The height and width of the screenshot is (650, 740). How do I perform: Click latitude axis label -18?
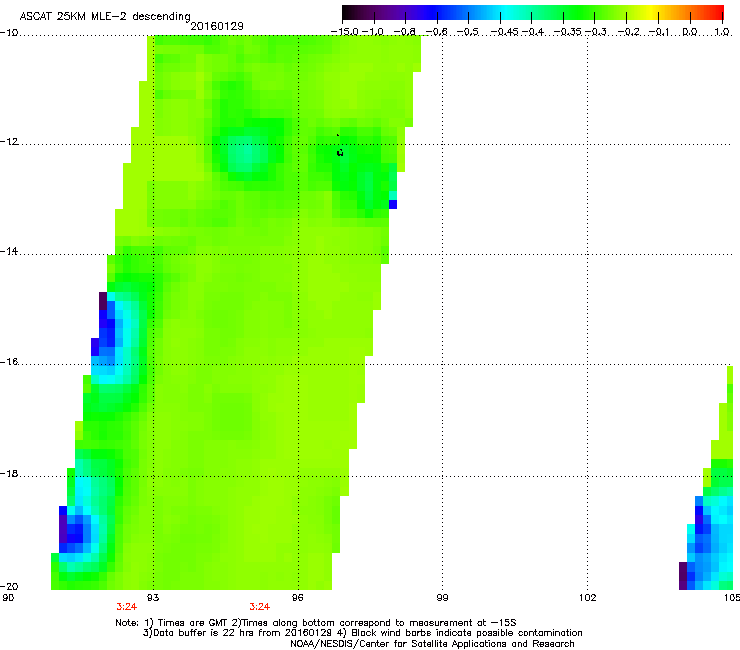pyautogui.click(x=9, y=473)
